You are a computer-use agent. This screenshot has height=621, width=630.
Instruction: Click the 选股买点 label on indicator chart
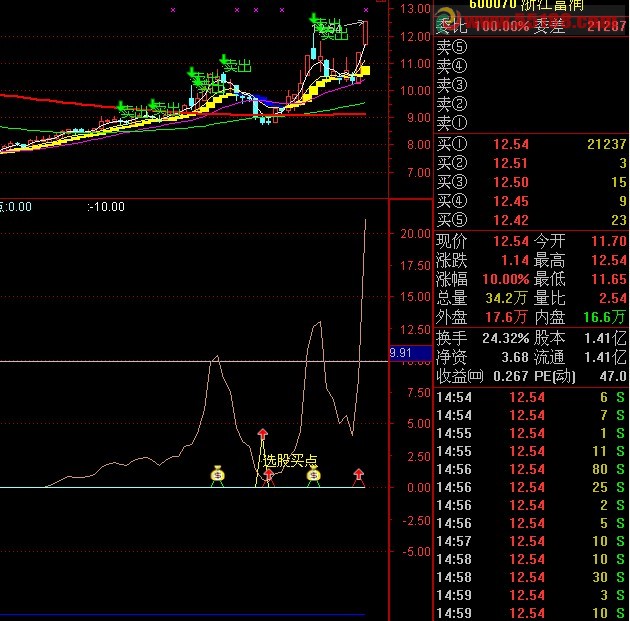point(289,461)
